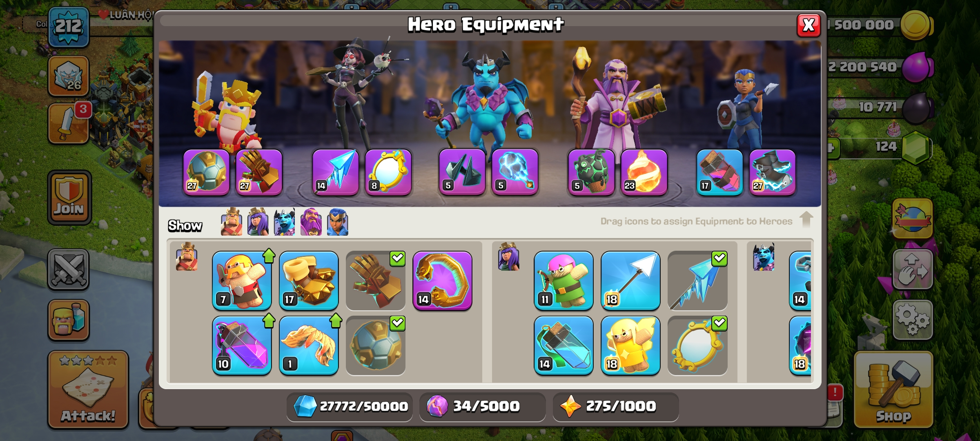Tap the Attack! map button
980x441 pixels.
tap(88, 390)
